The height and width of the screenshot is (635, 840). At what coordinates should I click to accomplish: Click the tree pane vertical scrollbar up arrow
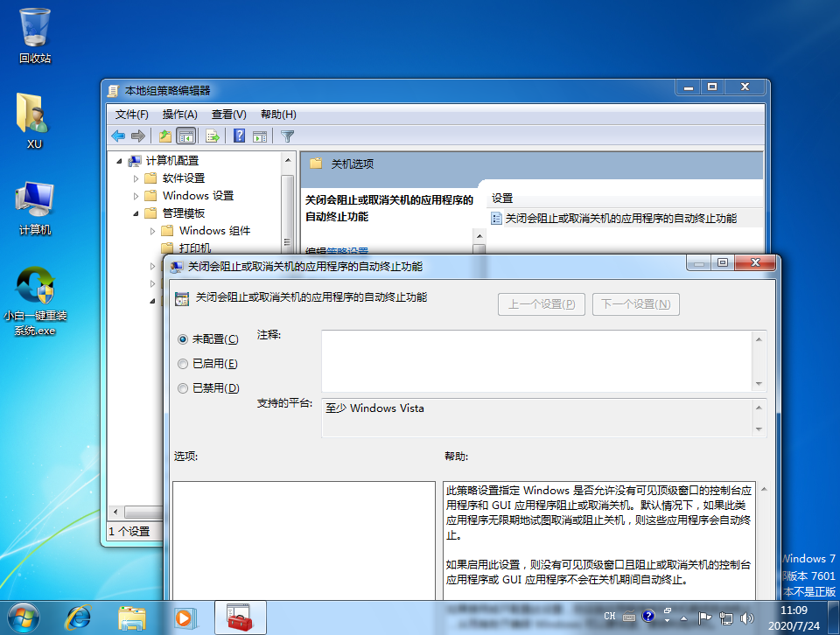pos(288,160)
